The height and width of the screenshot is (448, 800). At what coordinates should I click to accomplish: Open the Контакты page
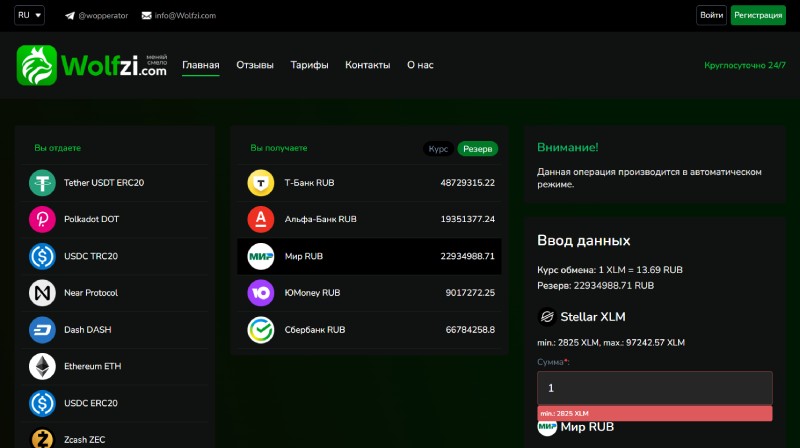367,65
